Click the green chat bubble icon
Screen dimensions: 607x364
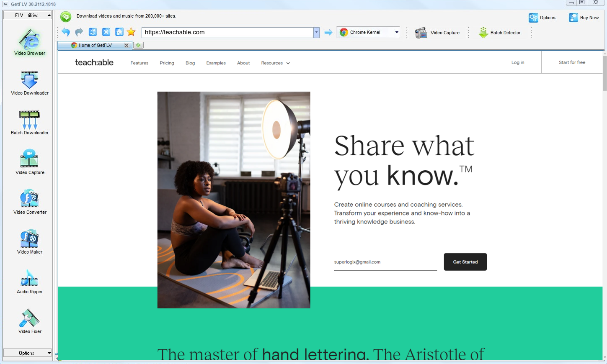pyautogui.click(x=66, y=17)
